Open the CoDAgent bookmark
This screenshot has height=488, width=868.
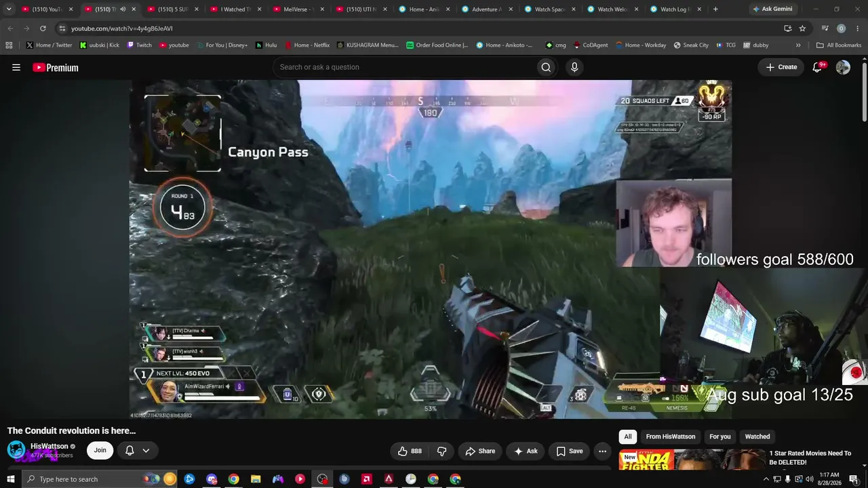(x=589, y=45)
